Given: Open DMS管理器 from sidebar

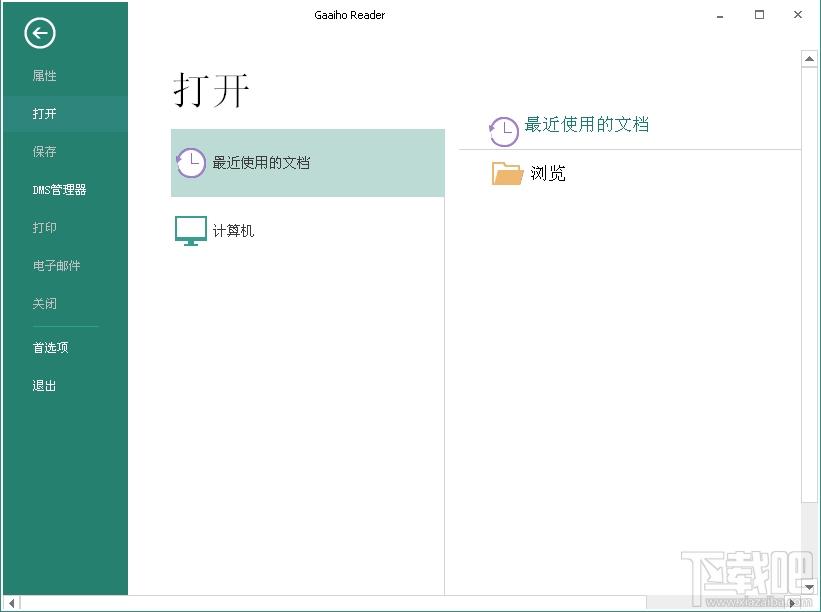Looking at the screenshot, I should point(59,190).
